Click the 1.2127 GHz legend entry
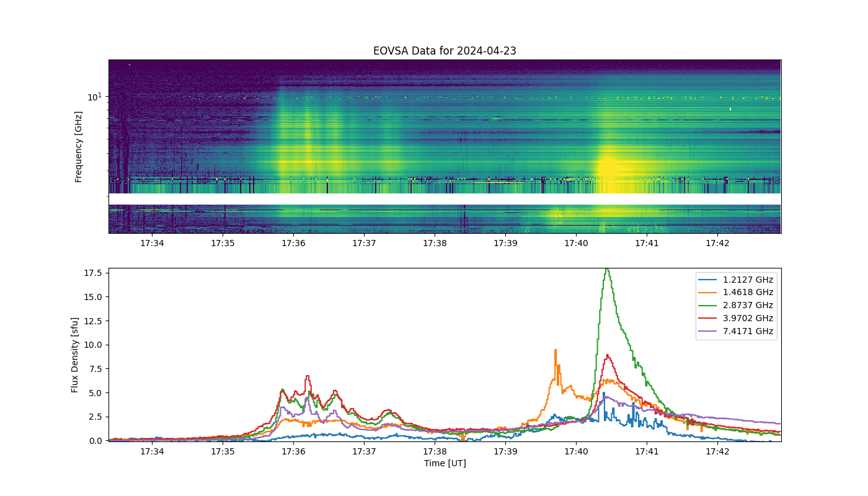Screen dimensions: 868x496 pos(735,280)
